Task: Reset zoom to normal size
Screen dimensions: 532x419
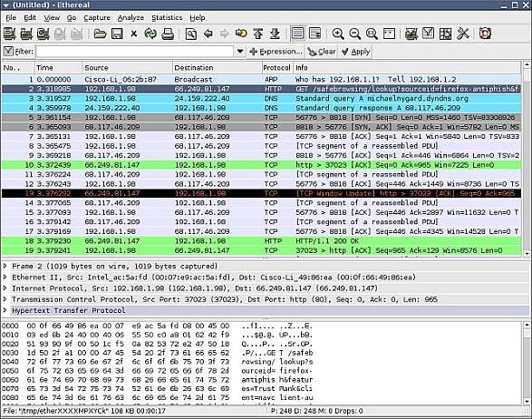Action: 372,34
